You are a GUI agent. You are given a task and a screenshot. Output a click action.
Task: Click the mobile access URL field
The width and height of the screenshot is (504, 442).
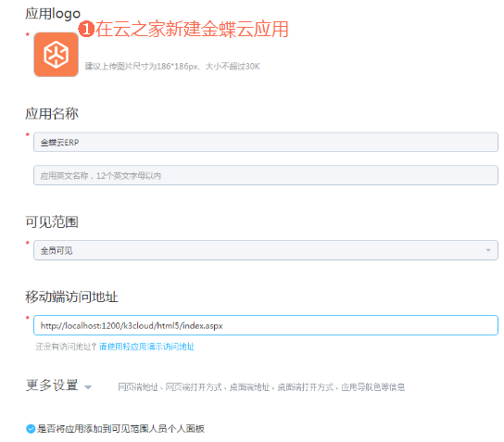point(266,325)
